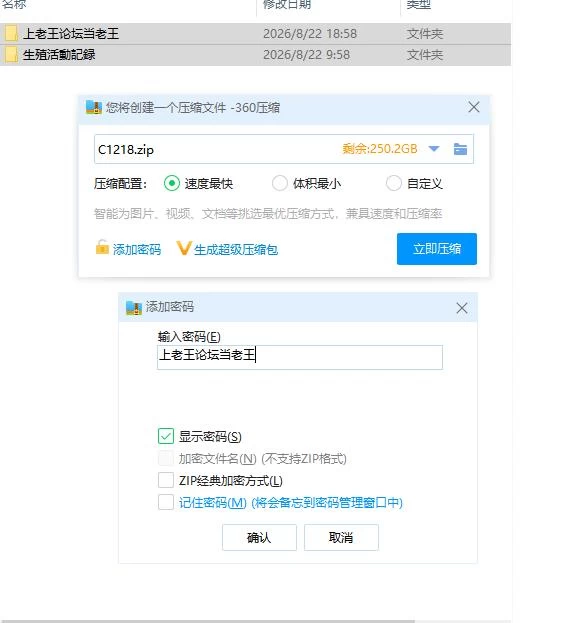This screenshot has width=572, height=623.
Task: Confirm password with the 确认 button
Action: click(259, 537)
